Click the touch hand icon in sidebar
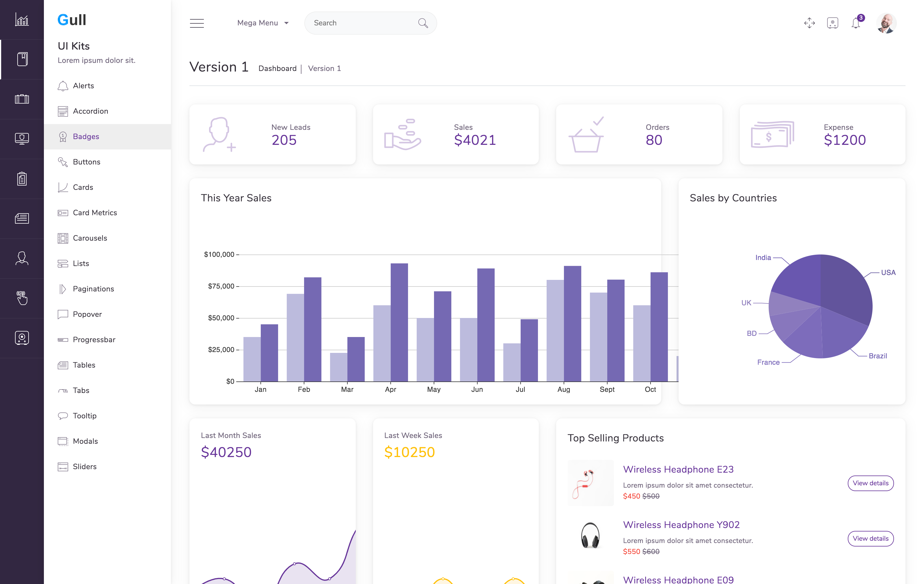 (22, 298)
